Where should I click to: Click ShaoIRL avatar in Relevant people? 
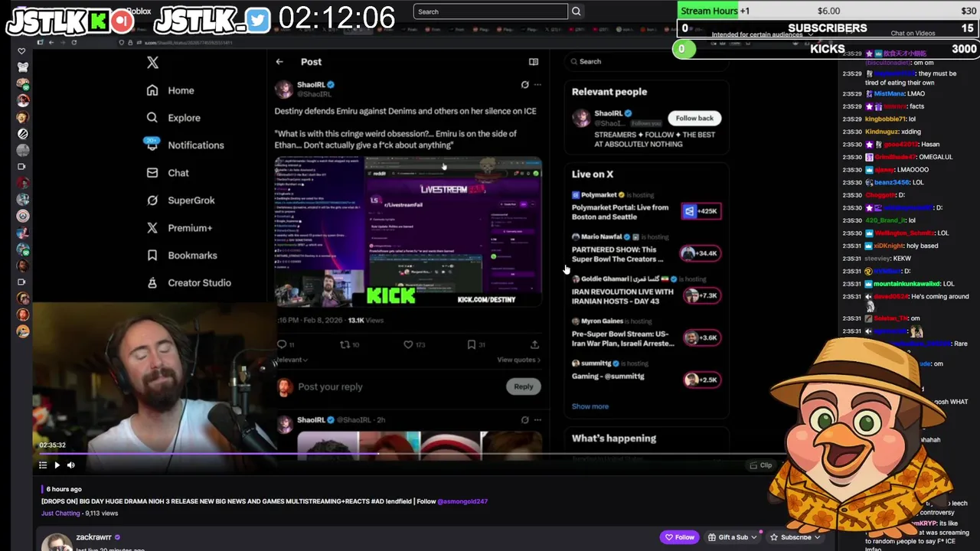coord(582,118)
